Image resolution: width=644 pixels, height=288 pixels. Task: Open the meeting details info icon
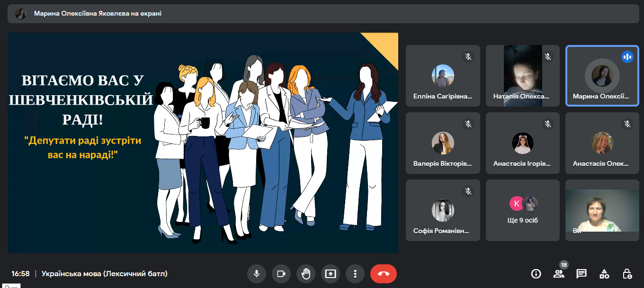536,274
